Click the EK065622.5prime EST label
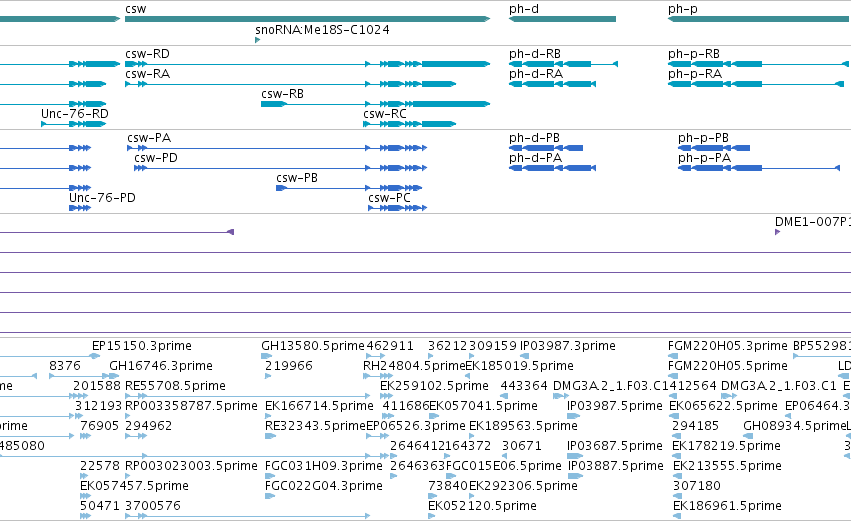This screenshot has width=851, height=521. coord(723,406)
